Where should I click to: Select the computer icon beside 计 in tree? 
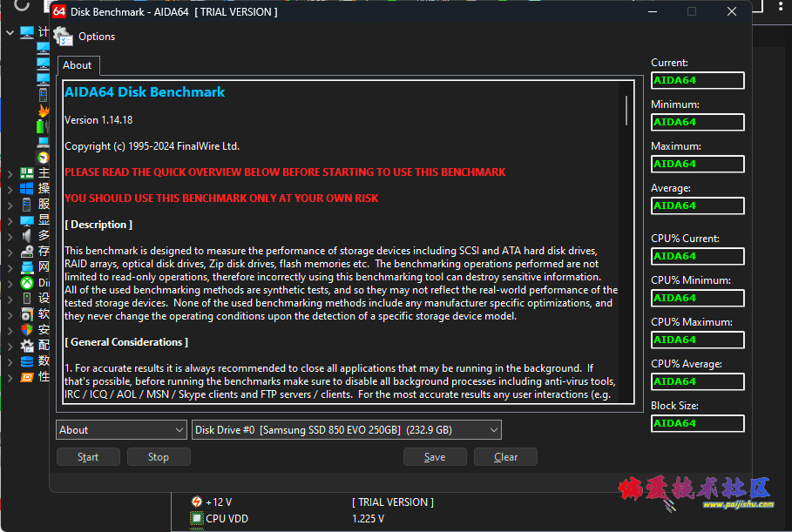click(x=27, y=32)
